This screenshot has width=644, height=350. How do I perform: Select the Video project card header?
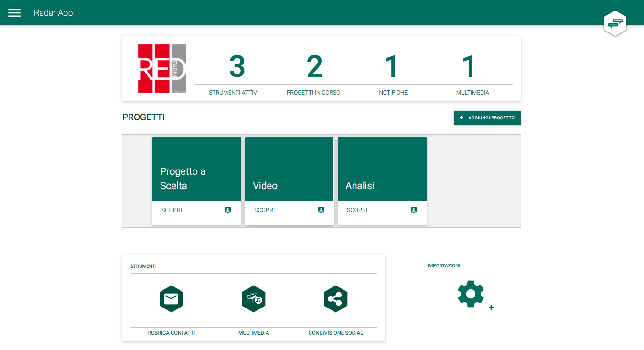coord(289,169)
